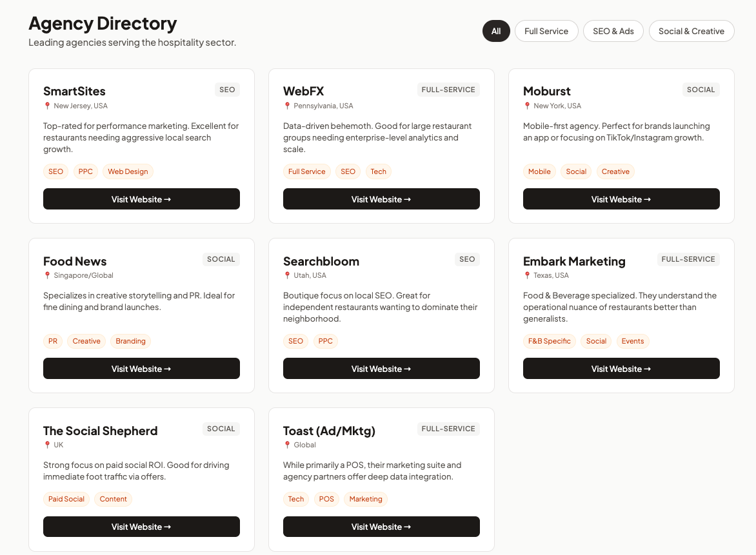Click Singapore/Global location text
The width and height of the screenshot is (756, 555).
click(83, 276)
